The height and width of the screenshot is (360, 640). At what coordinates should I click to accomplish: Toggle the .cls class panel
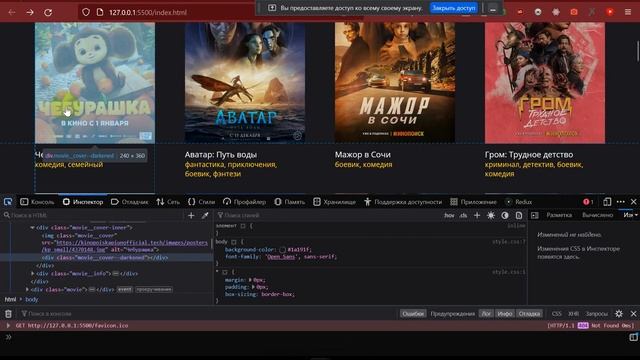[463, 215]
